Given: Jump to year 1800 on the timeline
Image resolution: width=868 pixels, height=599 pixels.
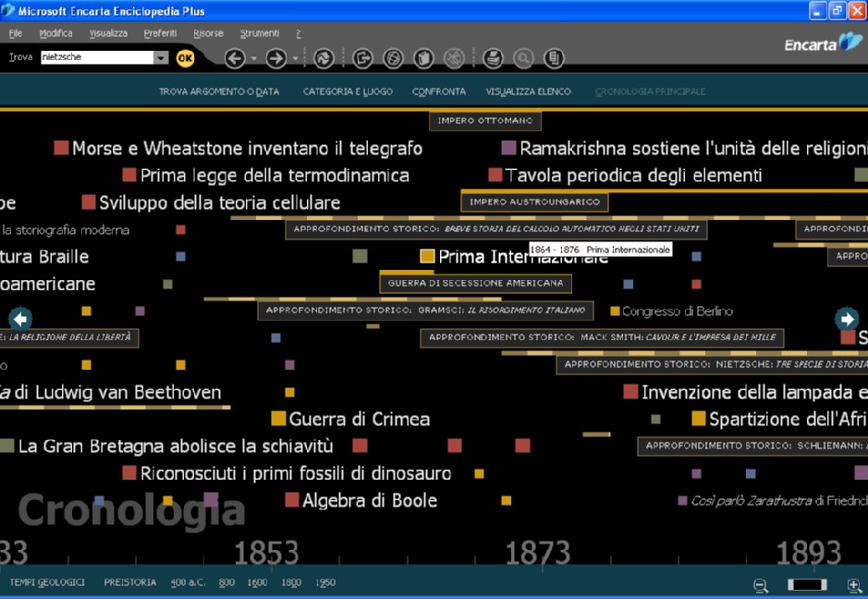Looking at the screenshot, I should [291, 582].
